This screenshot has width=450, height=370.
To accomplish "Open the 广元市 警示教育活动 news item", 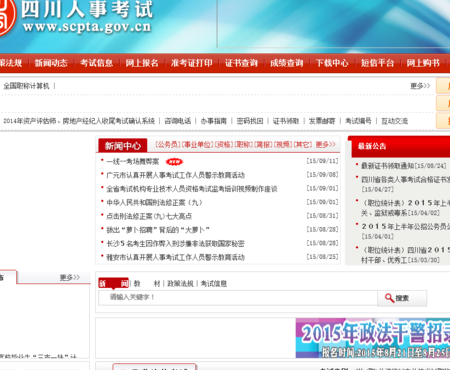I will coord(175,175).
